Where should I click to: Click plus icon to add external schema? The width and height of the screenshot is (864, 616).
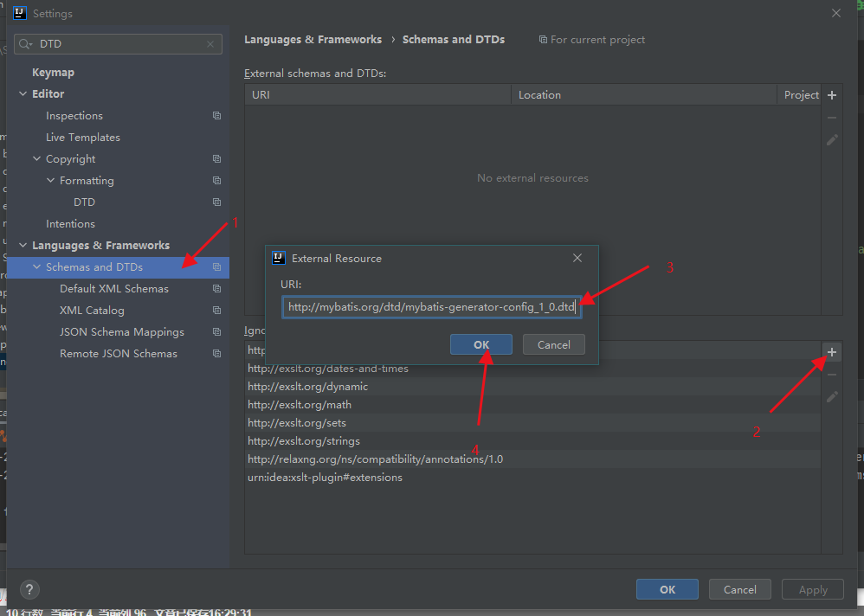[831, 95]
